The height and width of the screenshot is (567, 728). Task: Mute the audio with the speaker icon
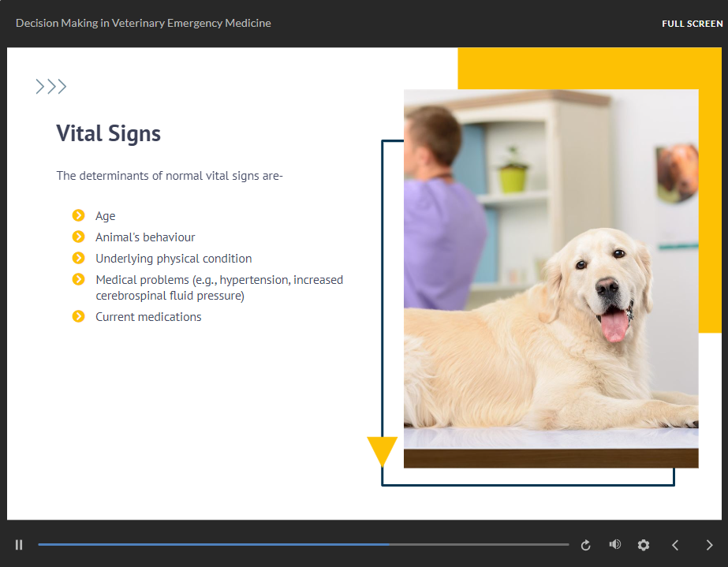614,545
